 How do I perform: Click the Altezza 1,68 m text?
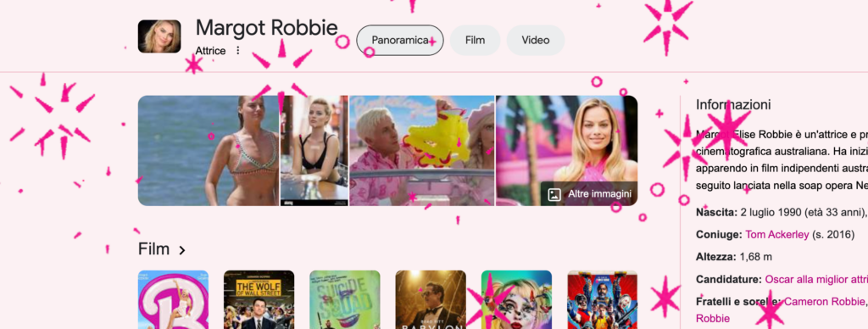tap(733, 257)
